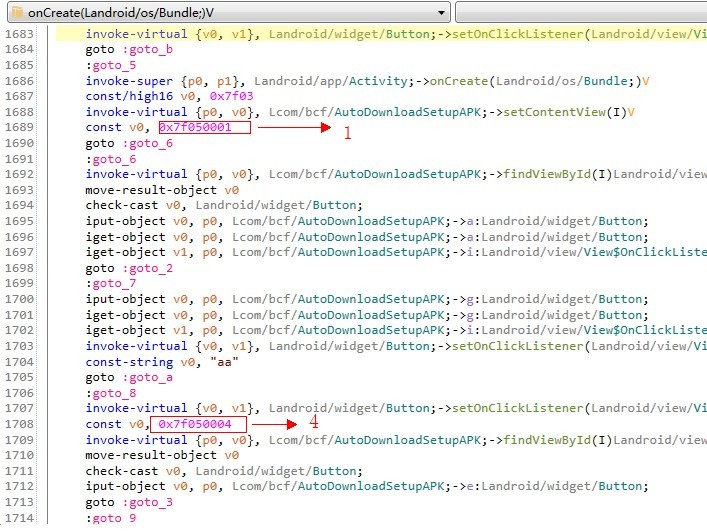
Task: Click 'invoke-super' on line 1686
Action: tap(129, 81)
